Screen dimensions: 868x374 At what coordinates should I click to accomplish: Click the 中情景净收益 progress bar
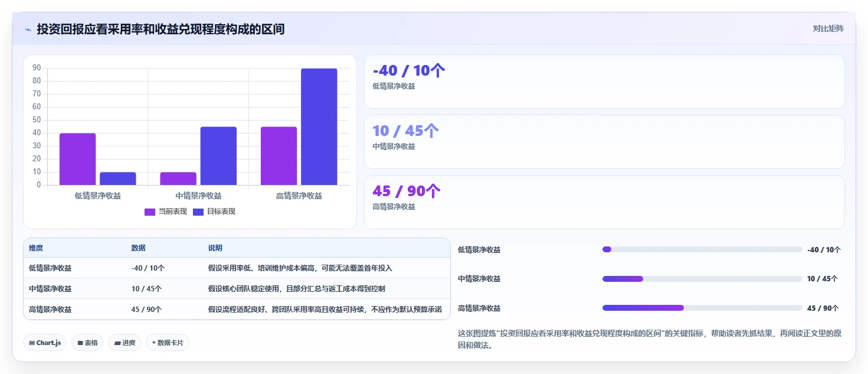tap(702, 279)
